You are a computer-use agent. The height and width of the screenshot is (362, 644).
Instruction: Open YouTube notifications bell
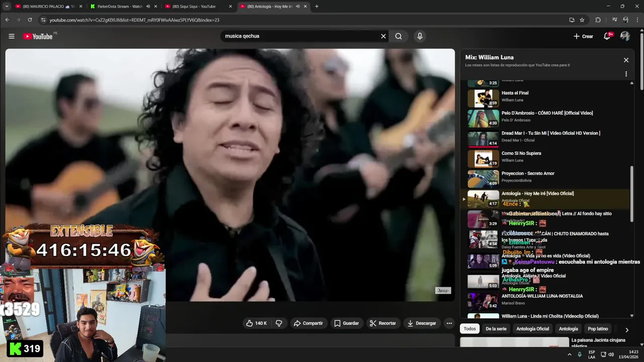point(607,36)
